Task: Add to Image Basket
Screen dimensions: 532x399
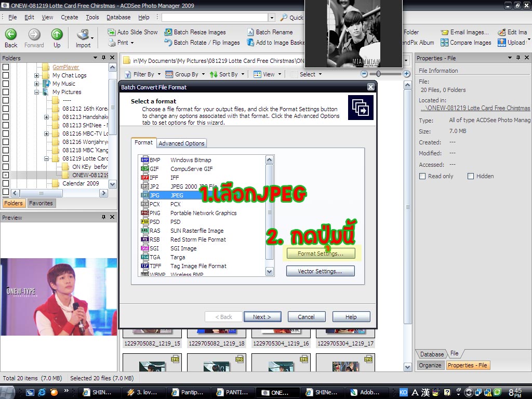Action: (275, 43)
